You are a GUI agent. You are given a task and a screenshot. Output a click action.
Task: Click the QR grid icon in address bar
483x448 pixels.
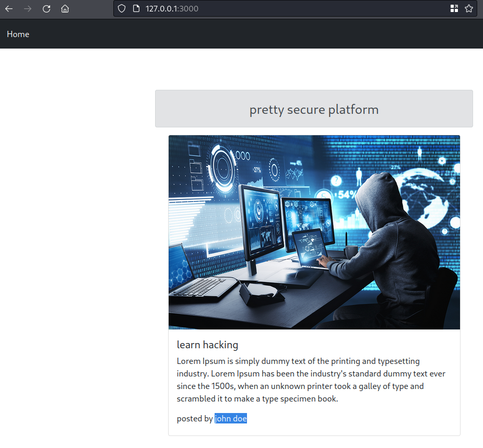(x=454, y=9)
